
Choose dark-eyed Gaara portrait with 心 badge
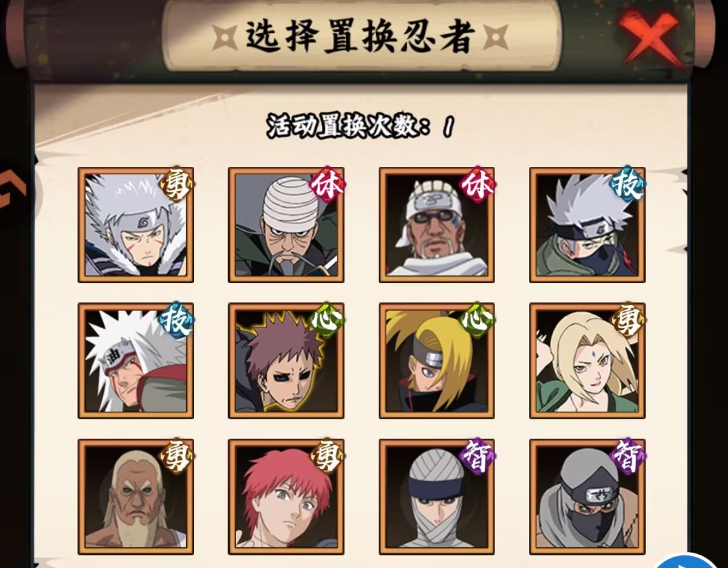tap(286, 361)
